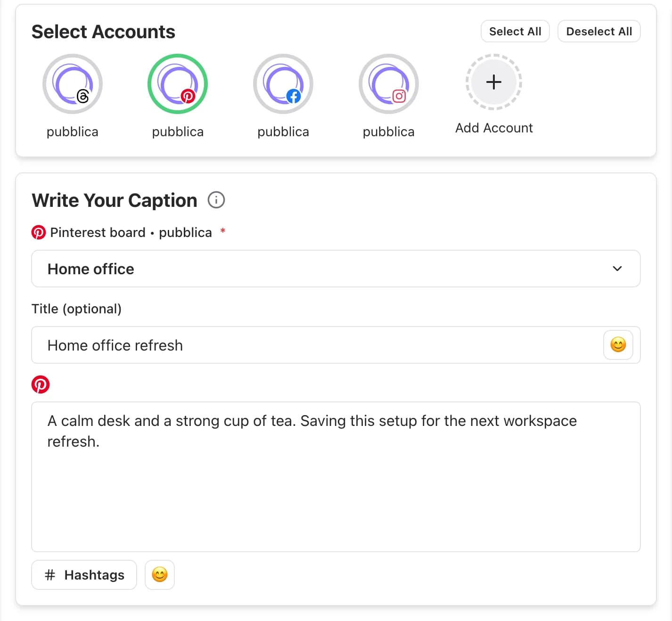The height and width of the screenshot is (621, 672).
Task: Click the 'Title (optional)' label
Action: (76, 309)
